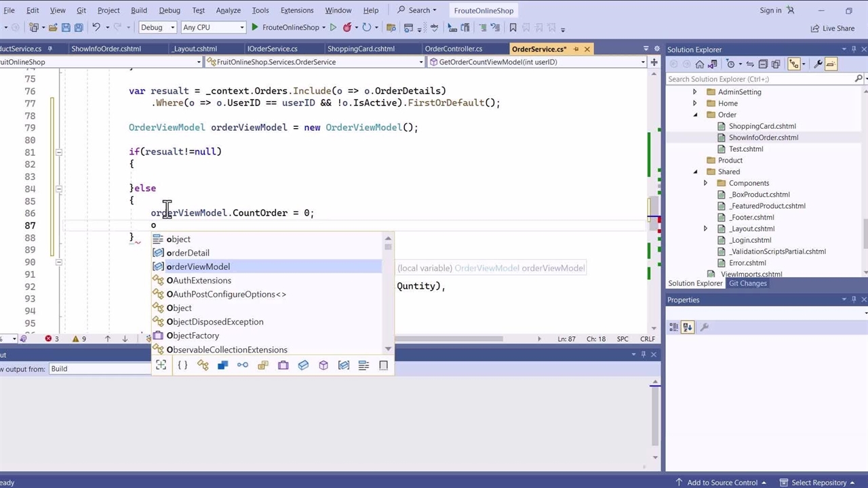The height and width of the screenshot is (488, 868).
Task: Click the Home icon in Solution Explorer
Action: [x=700, y=64]
